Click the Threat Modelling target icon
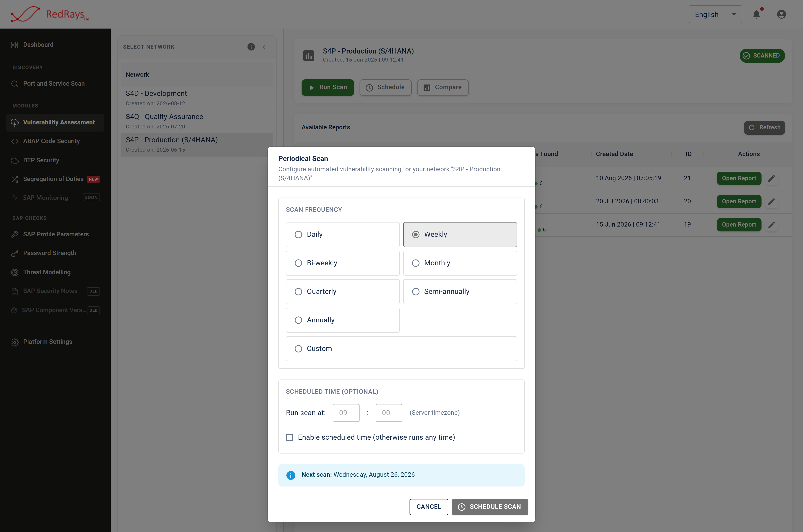803x532 pixels. click(14, 272)
